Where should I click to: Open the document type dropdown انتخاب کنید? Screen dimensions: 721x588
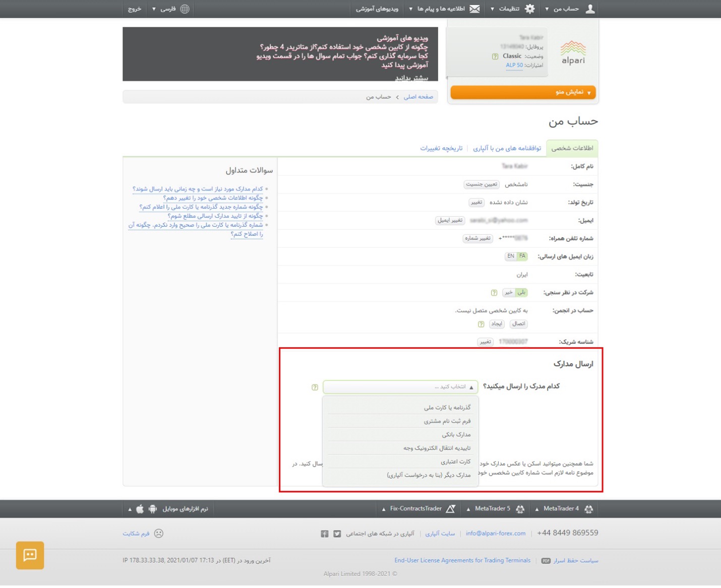pos(400,387)
